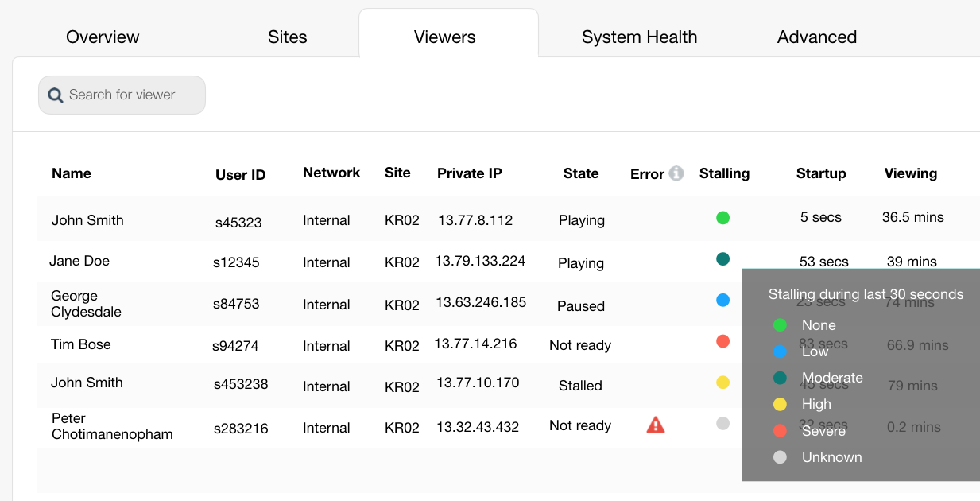Click the 39 mins viewing value
The height and width of the screenshot is (501, 980).
coord(912,262)
